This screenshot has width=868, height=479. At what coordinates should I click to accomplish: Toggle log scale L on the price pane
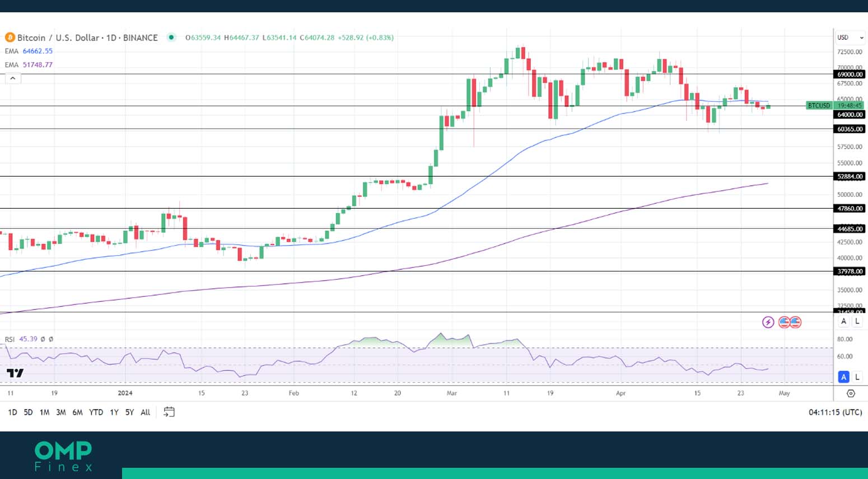click(857, 321)
